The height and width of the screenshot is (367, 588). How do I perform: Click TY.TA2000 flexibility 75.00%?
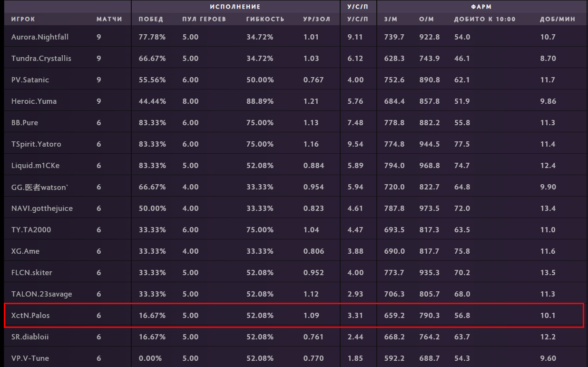click(260, 229)
